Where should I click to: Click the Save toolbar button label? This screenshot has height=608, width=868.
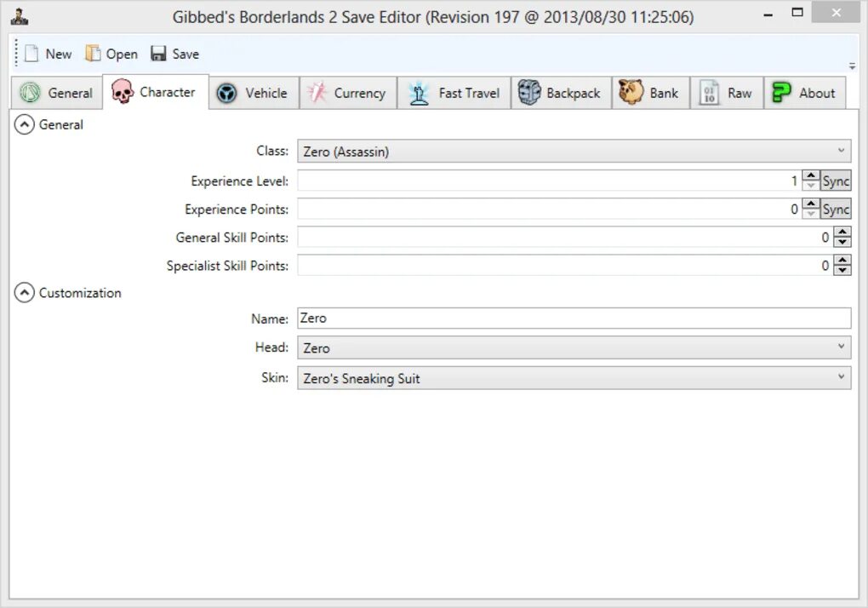[x=186, y=54]
